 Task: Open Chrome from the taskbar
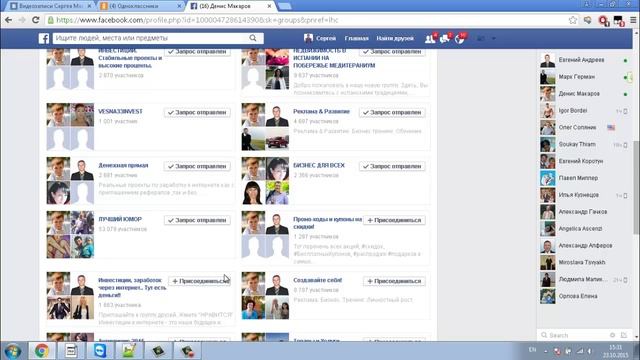pos(42,351)
